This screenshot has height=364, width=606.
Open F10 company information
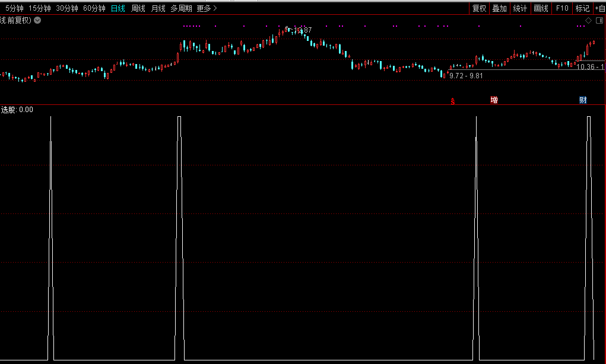(x=561, y=8)
